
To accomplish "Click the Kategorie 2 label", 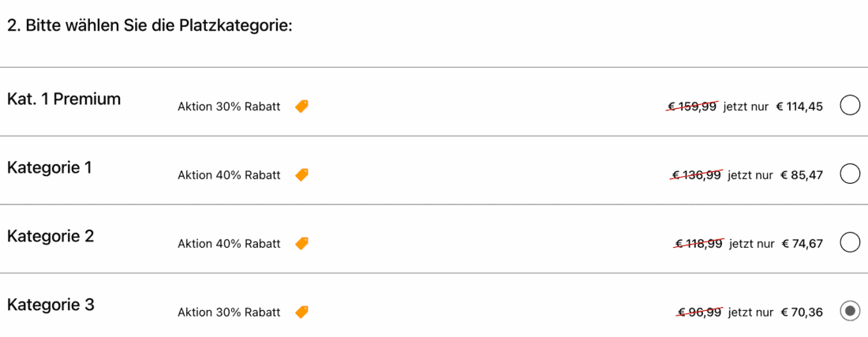I will point(51,237).
